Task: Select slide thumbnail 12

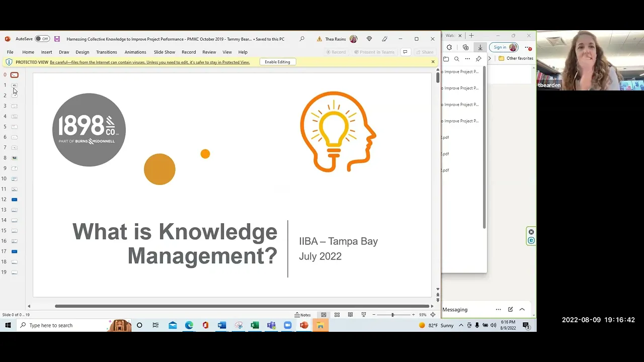Action: point(14,200)
